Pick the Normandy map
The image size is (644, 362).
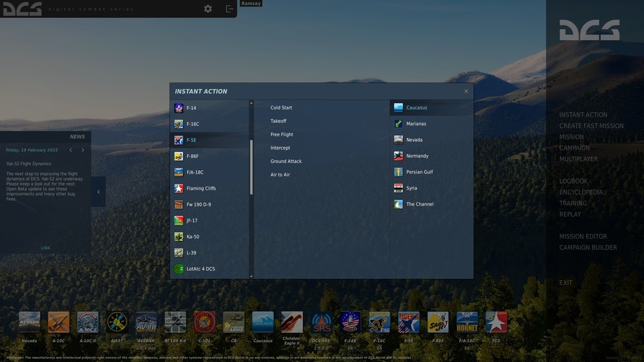click(x=431, y=156)
